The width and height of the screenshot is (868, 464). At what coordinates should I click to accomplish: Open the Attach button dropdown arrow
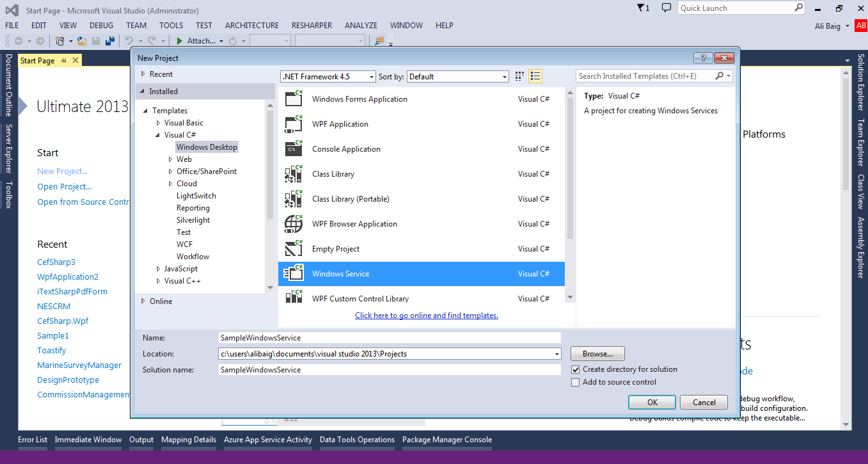coord(221,41)
